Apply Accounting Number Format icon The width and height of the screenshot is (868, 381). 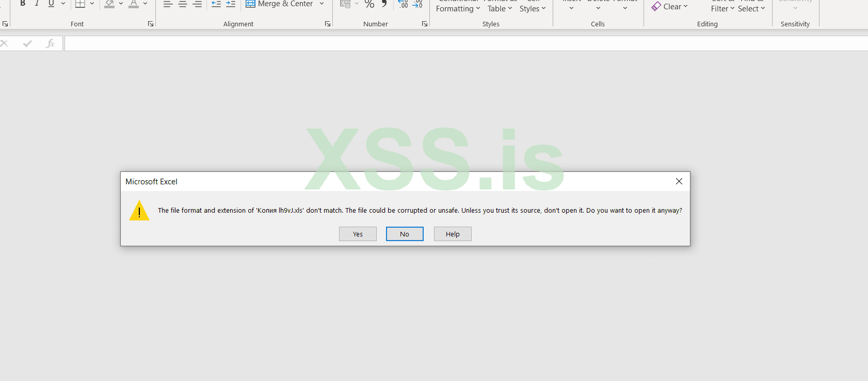pyautogui.click(x=345, y=4)
